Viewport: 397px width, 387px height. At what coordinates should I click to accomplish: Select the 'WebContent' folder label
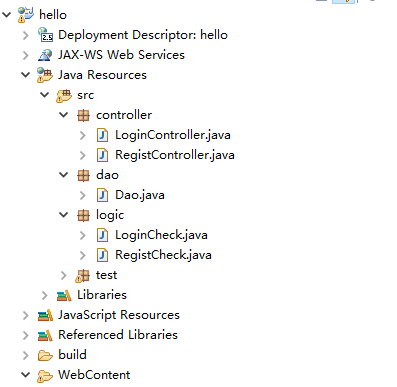[x=94, y=375]
